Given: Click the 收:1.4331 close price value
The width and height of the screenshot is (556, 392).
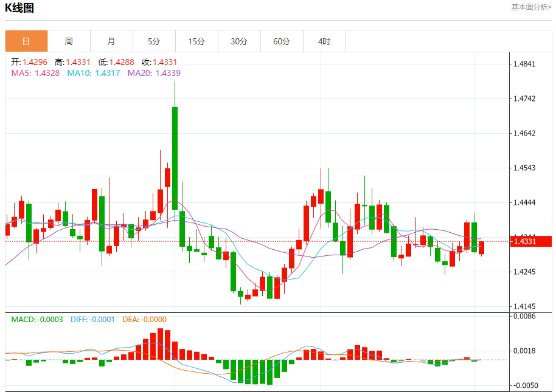Looking at the screenshot, I should point(159,63).
